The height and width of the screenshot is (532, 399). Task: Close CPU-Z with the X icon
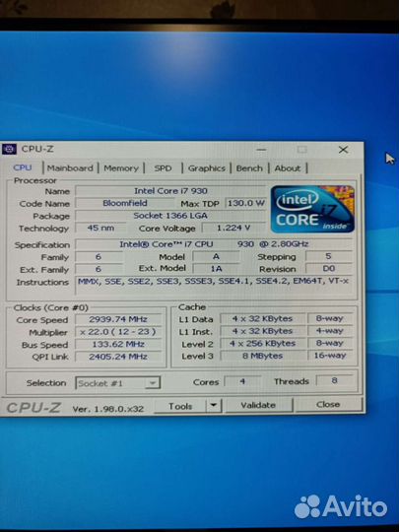pos(343,150)
